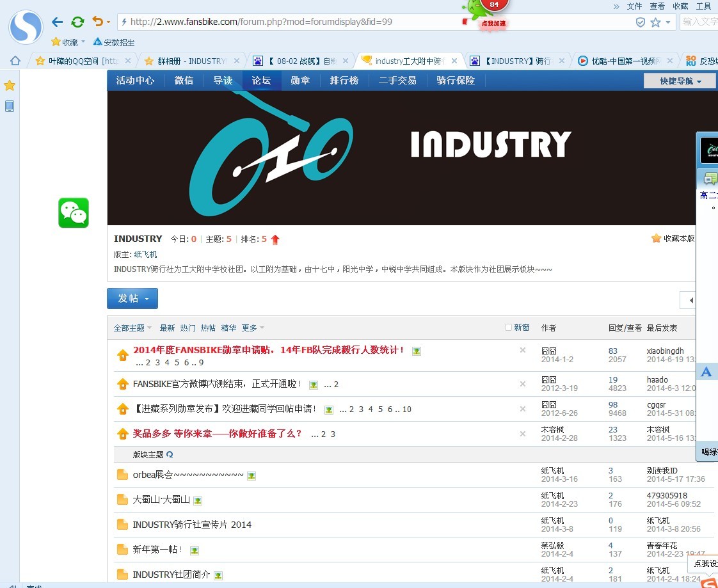The width and height of the screenshot is (718, 588).
Task: Open dropdown next to orange undo arrow
Action: (x=109, y=22)
